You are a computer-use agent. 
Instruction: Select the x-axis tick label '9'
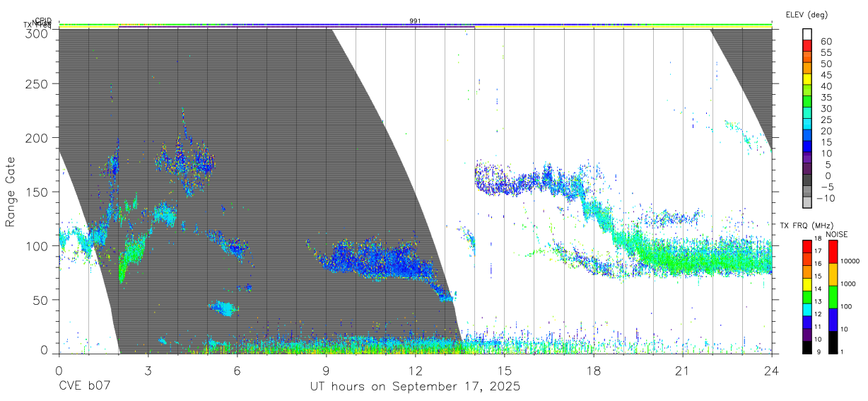coord(326,370)
